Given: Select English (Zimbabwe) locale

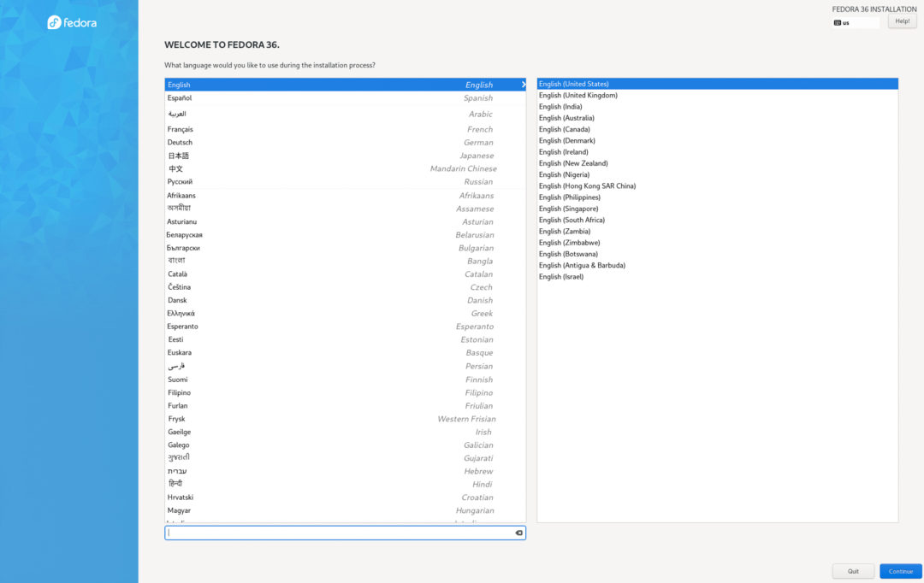Looking at the screenshot, I should click(x=717, y=243).
